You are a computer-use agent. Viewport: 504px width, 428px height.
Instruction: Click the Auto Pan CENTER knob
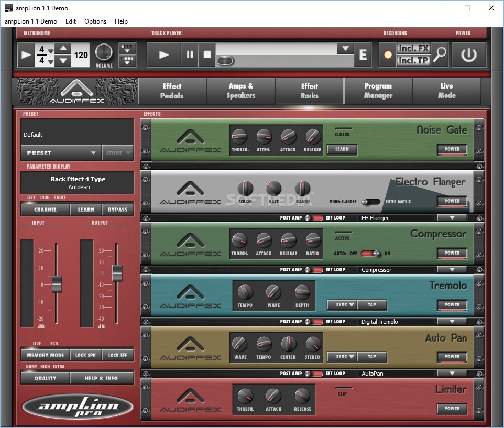tap(288, 344)
